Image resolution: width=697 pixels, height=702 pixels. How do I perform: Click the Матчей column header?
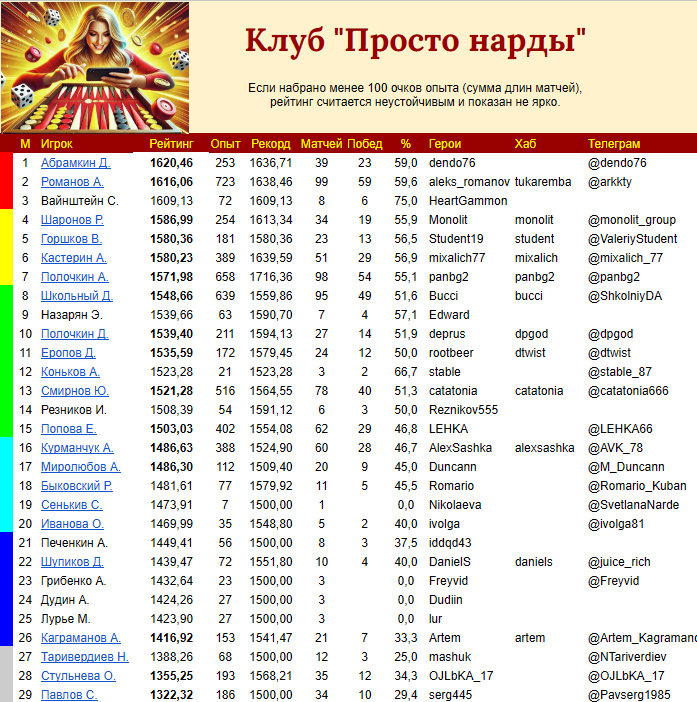click(321, 144)
